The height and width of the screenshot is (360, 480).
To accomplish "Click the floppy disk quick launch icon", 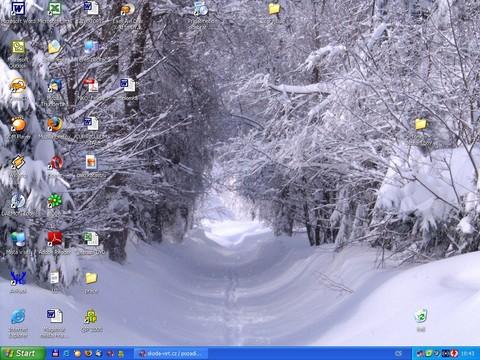I will (56, 353).
